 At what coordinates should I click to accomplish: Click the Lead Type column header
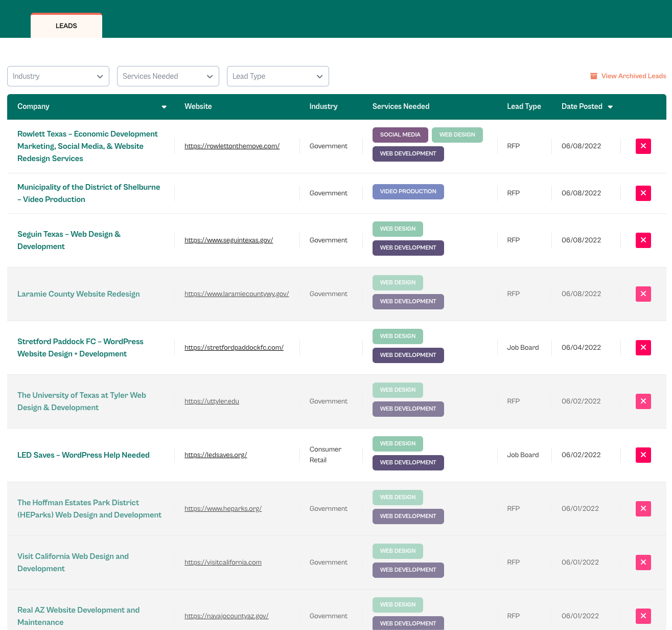[x=524, y=106]
